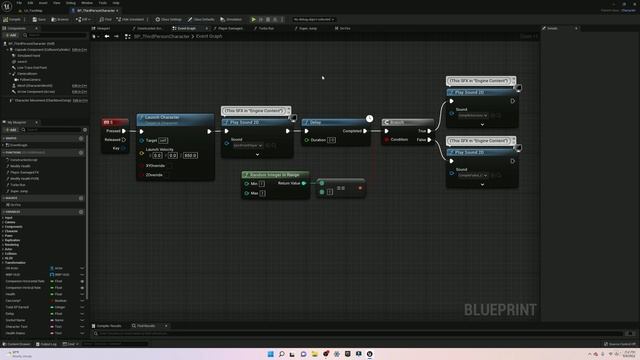Click Duration value field on Delay node
The height and width of the screenshot is (360, 640).
point(331,140)
